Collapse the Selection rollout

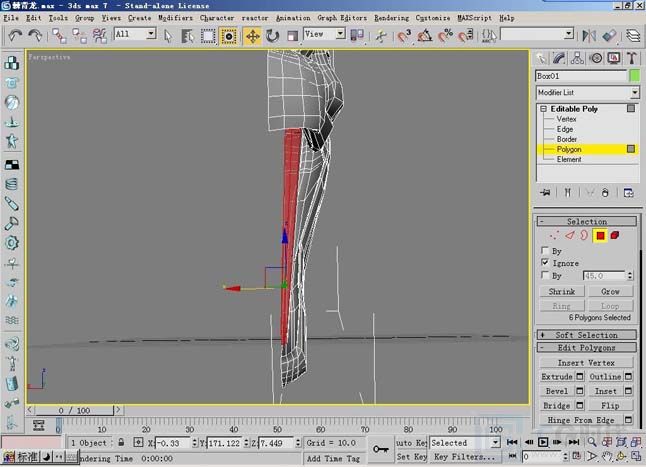[586, 221]
